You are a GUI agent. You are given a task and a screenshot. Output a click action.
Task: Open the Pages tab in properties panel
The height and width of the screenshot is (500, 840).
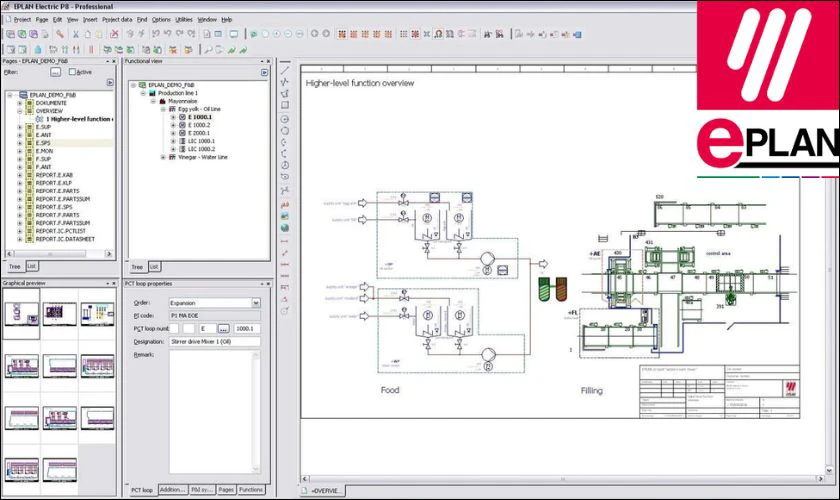pos(226,489)
